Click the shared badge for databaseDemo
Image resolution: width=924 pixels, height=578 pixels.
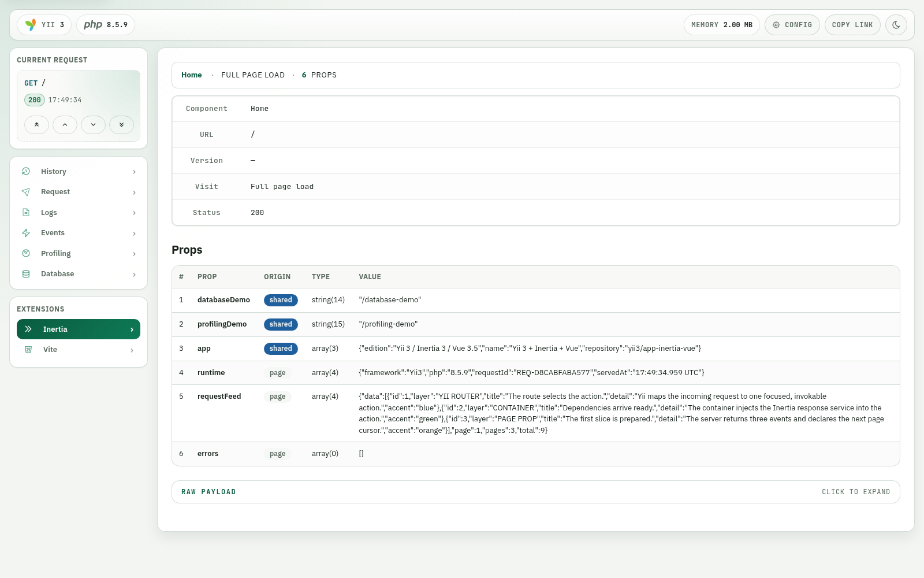pos(281,300)
